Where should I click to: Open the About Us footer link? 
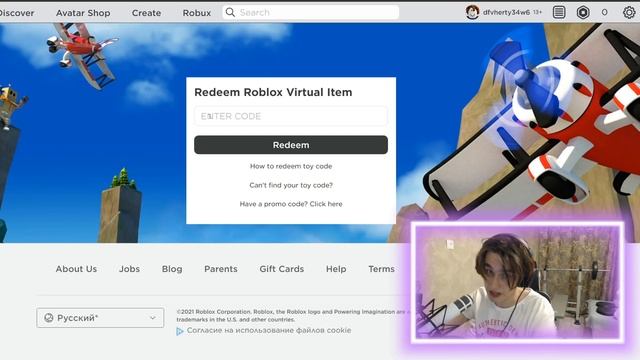76,269
